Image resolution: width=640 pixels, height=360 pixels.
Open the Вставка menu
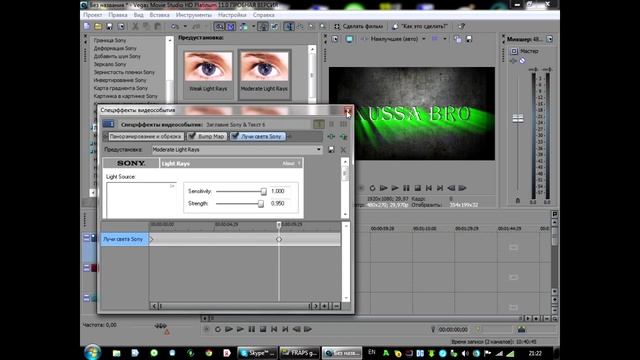[160, 15]
